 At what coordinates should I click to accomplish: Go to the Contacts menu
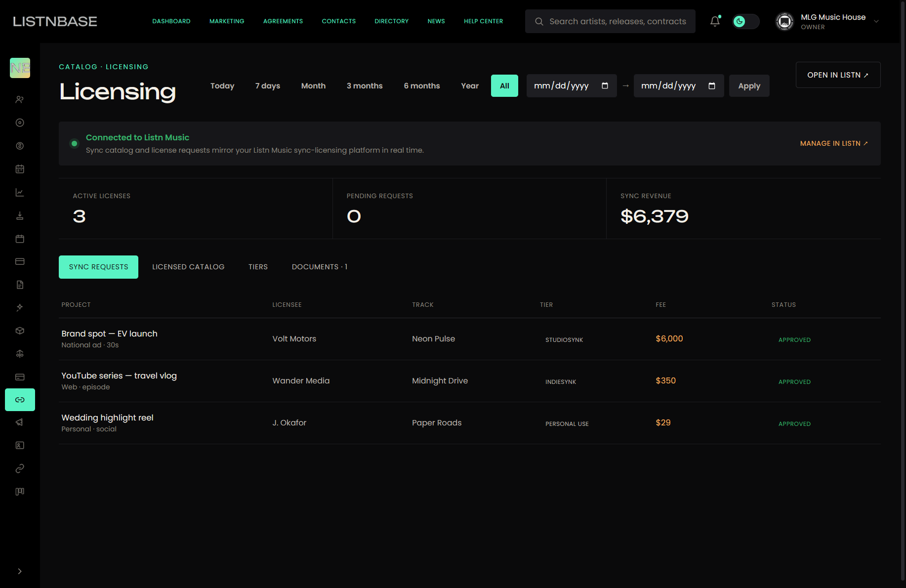coord(339,21)
